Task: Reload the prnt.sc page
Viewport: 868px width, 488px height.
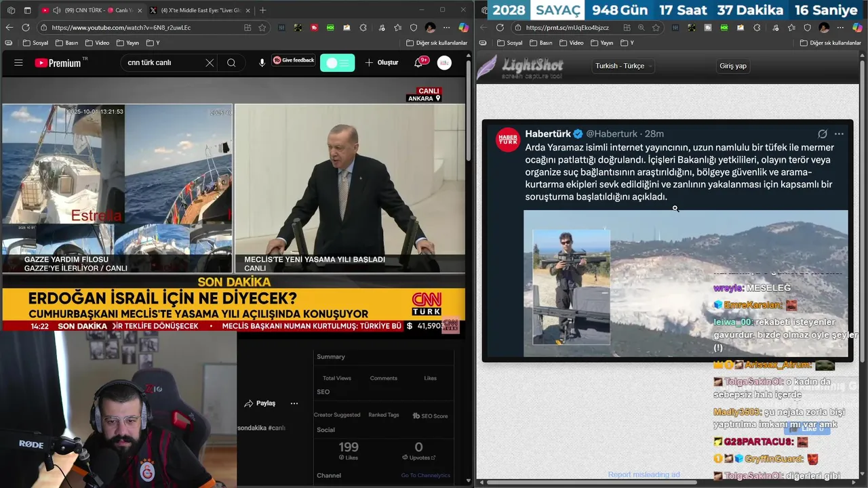Action: (500, 28)
